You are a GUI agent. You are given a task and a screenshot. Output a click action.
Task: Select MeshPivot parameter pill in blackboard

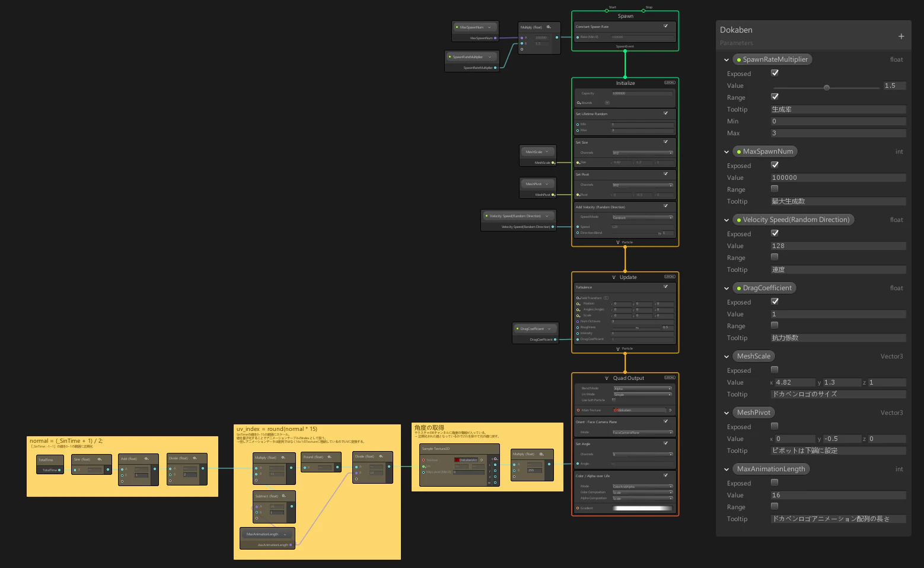point(754,412)
